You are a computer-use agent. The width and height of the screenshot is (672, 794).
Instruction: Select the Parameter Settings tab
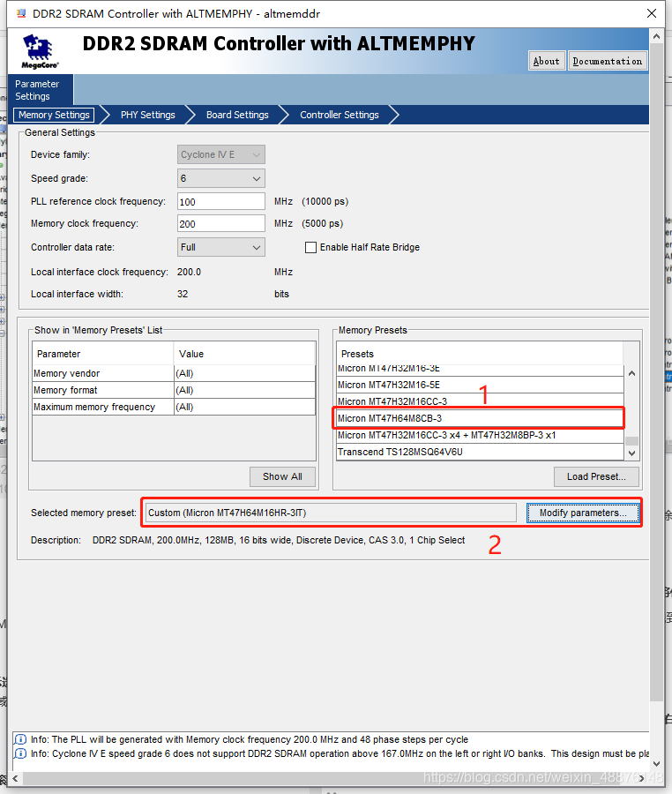[x=41, y=90]
